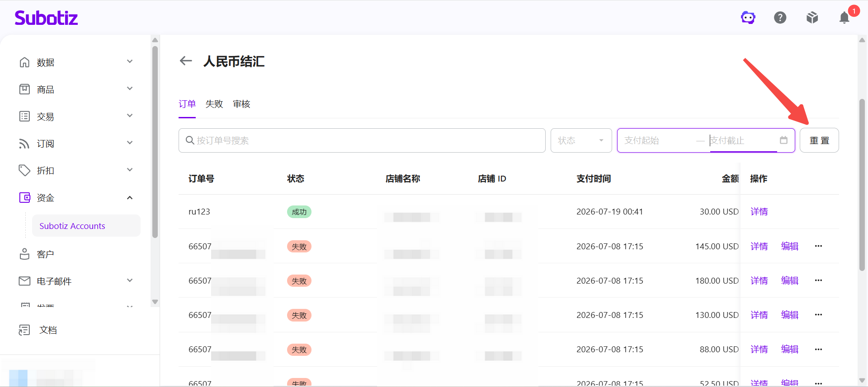Click the 店铺 ID column header

coord(492,179)
